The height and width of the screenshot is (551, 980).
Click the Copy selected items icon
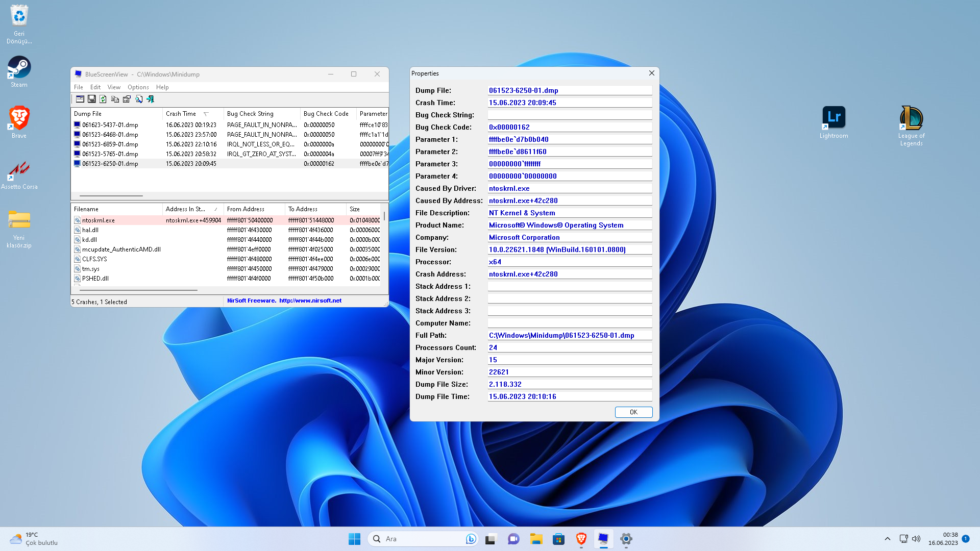click(115, 99)
